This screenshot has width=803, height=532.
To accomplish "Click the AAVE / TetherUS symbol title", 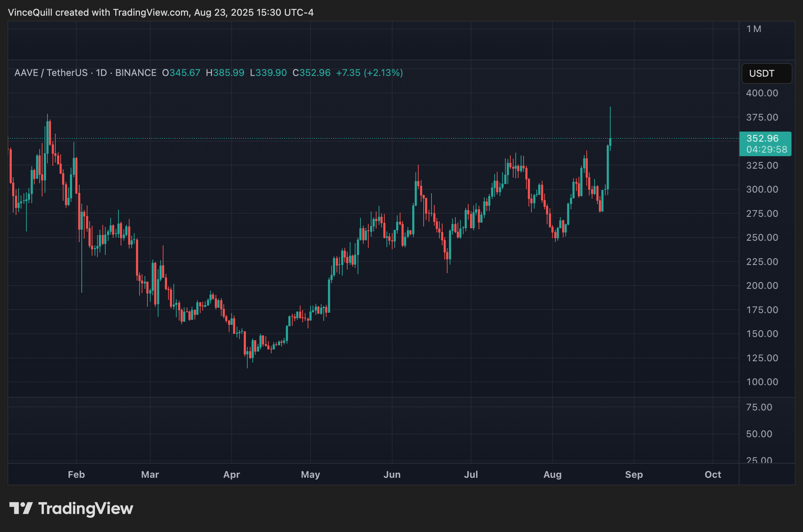I will coord(51,73).
